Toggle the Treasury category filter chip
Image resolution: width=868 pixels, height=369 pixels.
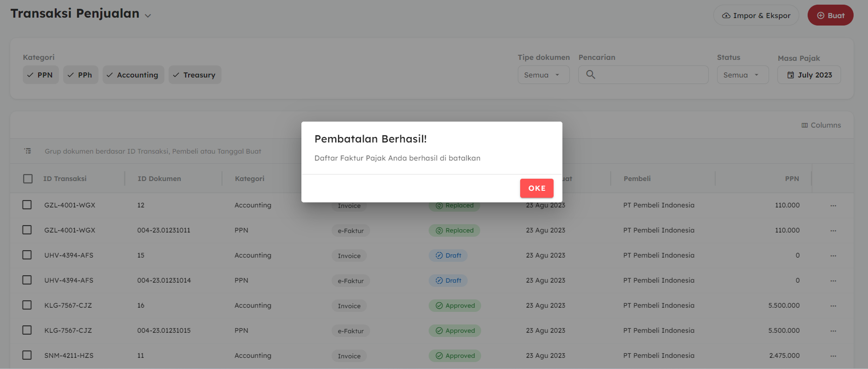[x=195, y=75]
